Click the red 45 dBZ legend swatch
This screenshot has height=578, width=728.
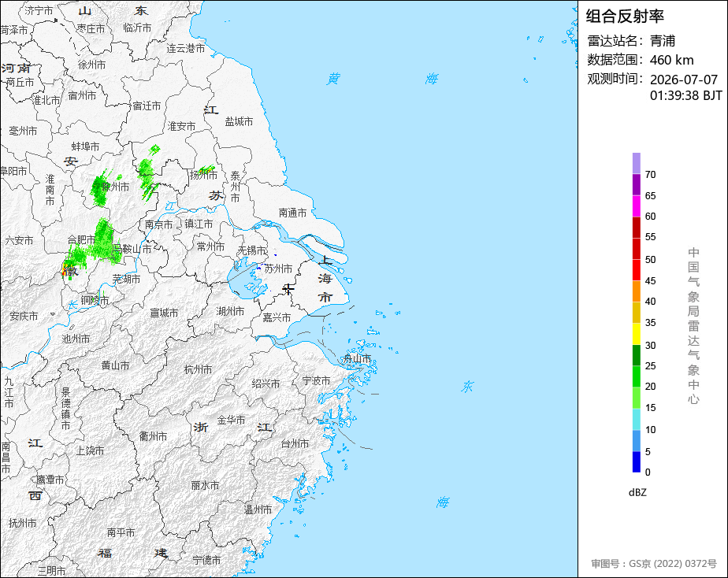click(637, 270)
